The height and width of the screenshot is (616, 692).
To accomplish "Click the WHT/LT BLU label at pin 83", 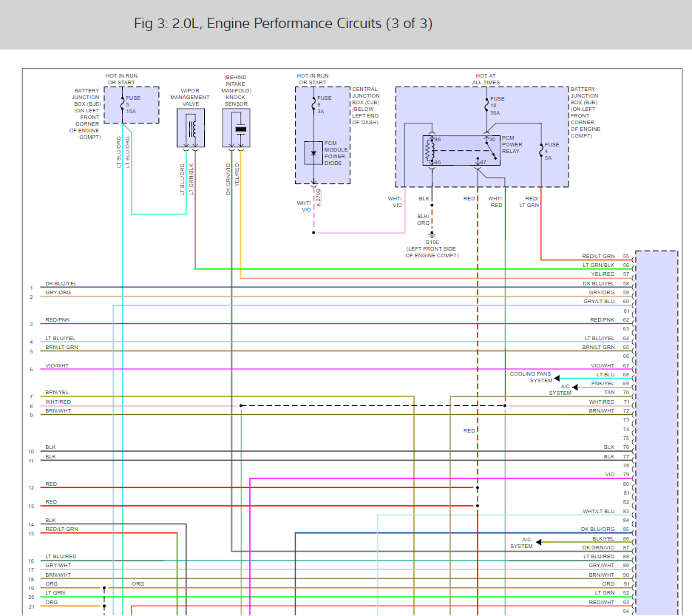I will pyautogui.click(x=598, y=511).
